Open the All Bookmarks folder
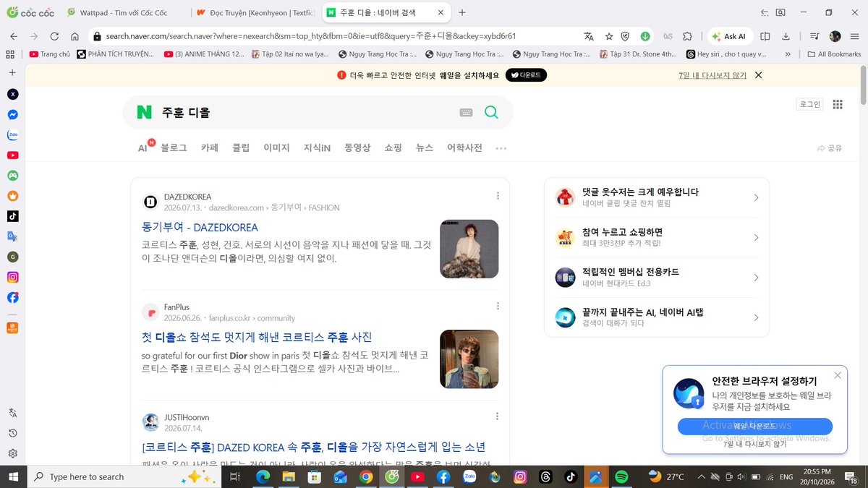 click(834, 54)
